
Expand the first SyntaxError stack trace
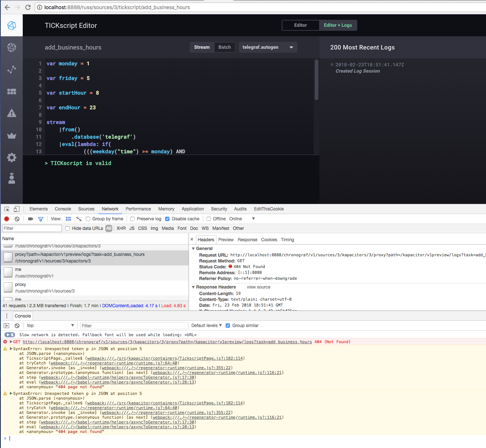tap(11, 349)
